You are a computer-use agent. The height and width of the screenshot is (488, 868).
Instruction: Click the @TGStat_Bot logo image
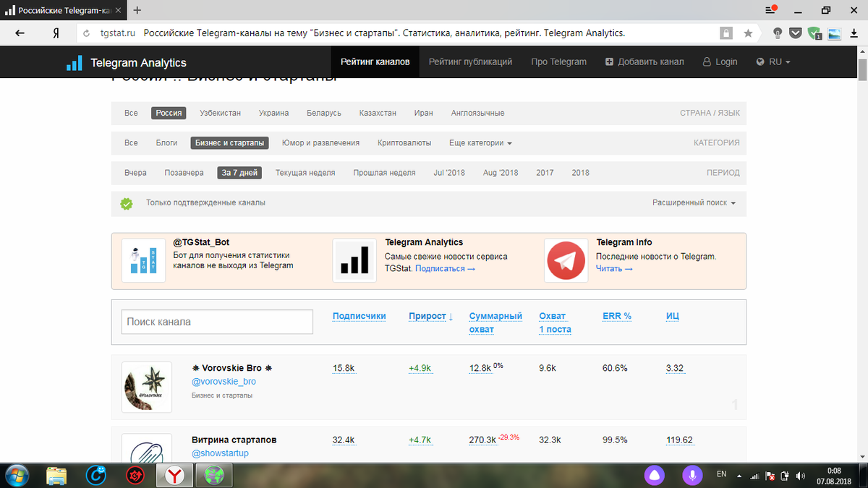coord(143,260)
